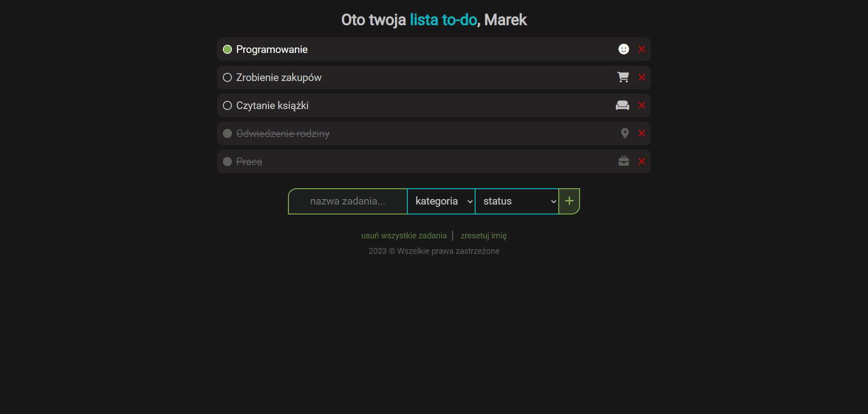Toggle the Praca status circle
This screenshot has width=868, height=414.
coord(227,162)
